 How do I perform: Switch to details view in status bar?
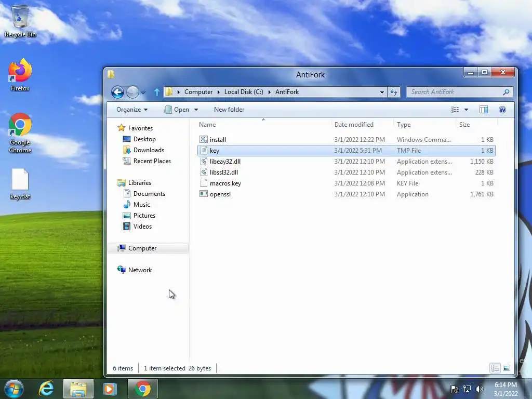495,368
